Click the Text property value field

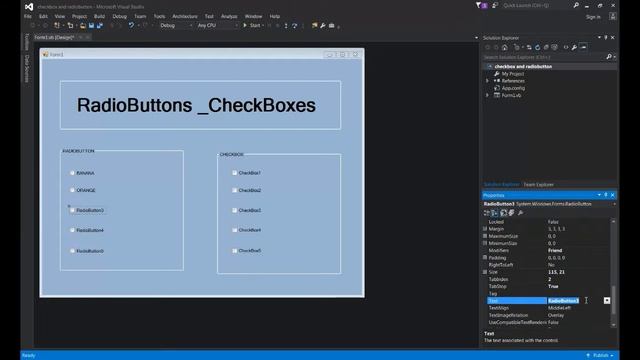tap(575, 300)
